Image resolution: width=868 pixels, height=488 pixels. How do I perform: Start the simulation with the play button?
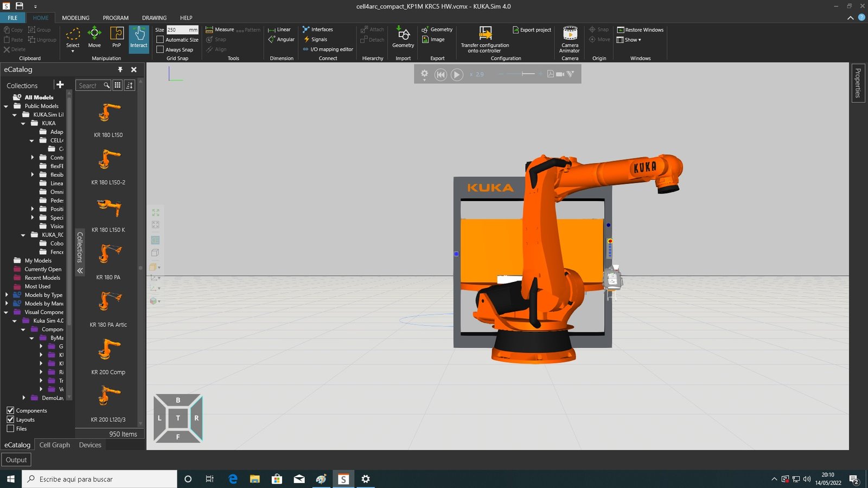pos(457,74)
